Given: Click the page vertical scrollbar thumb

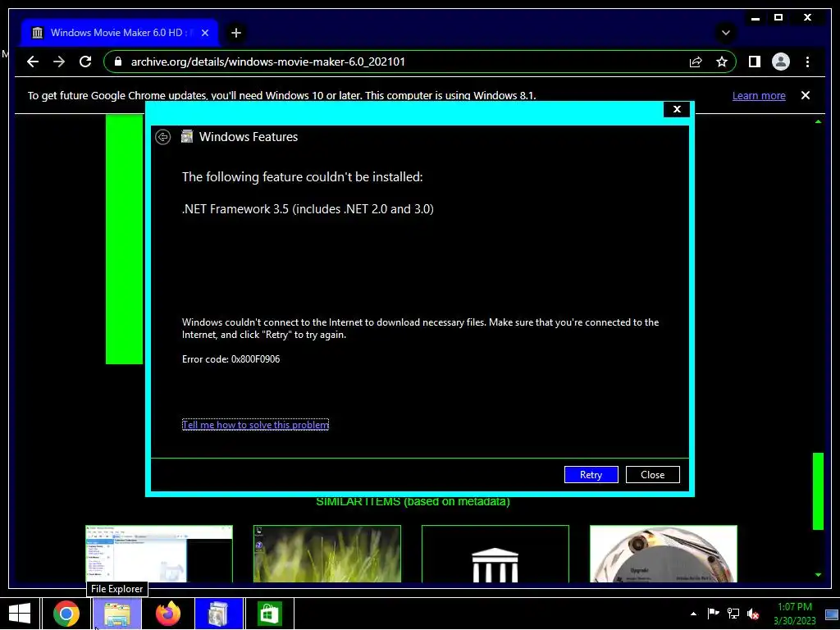Looking at the screenshot, I should coord(818,491).
